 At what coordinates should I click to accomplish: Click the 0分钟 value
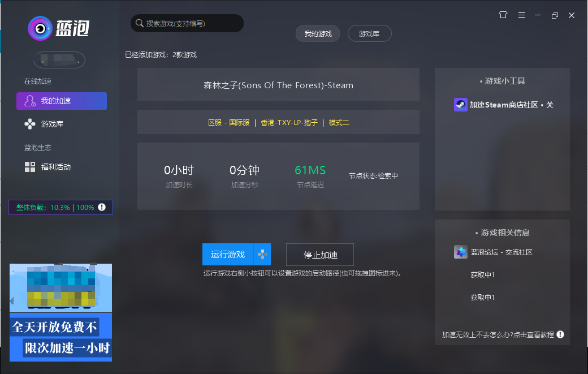pyautogui.click(x=244, y=170)
